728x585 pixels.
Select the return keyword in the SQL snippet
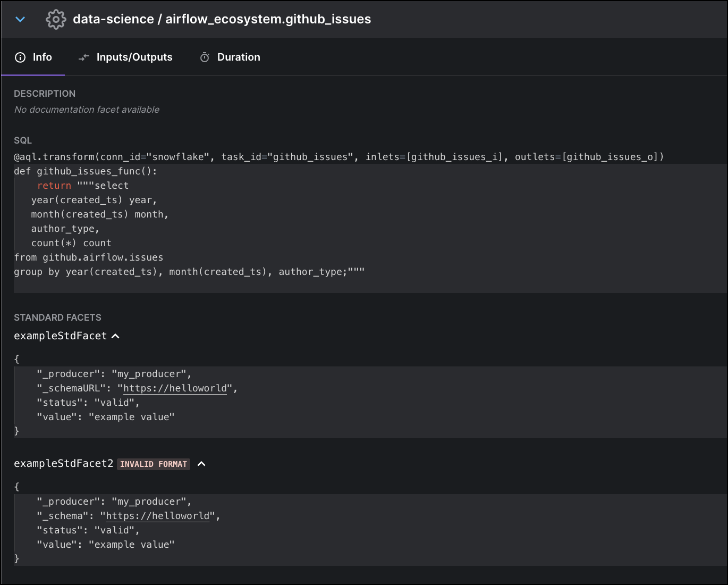coord(54,185)
